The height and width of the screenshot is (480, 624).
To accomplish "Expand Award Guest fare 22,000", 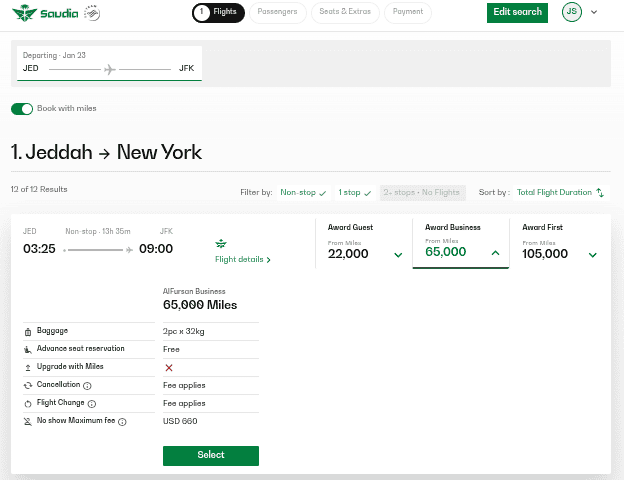I will [364, 243].
